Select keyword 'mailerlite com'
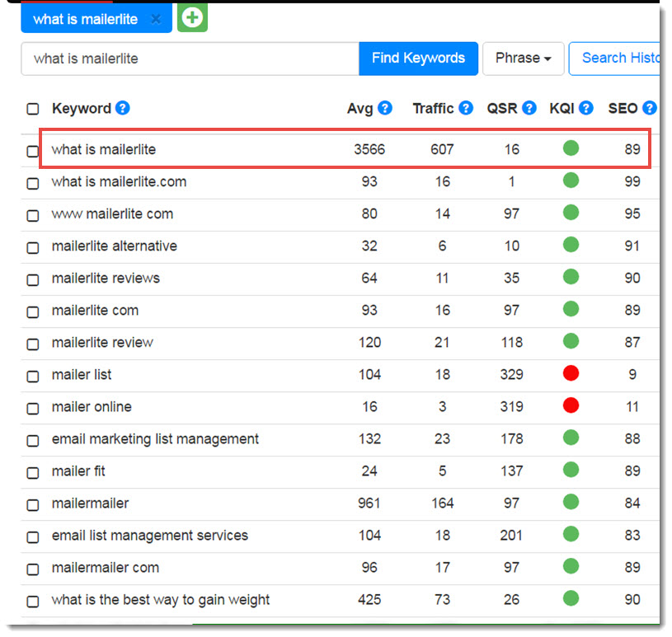 95,310
